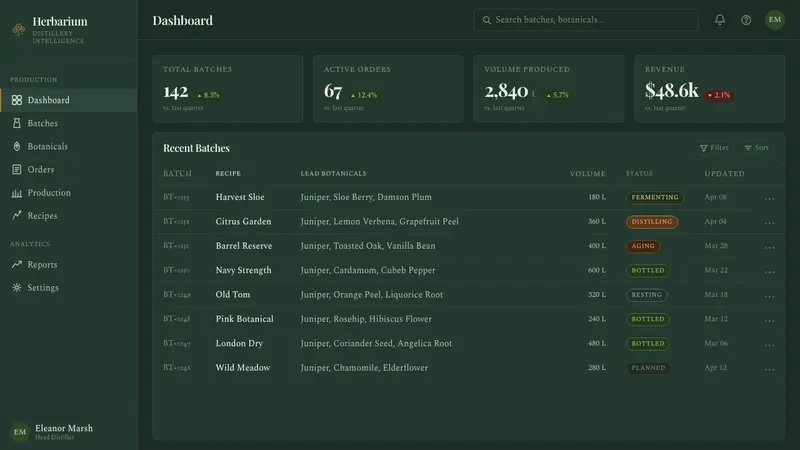Click the Planned status badge
Image resolution: width=800 pixels, height=450 pixels.
[648, 368]
